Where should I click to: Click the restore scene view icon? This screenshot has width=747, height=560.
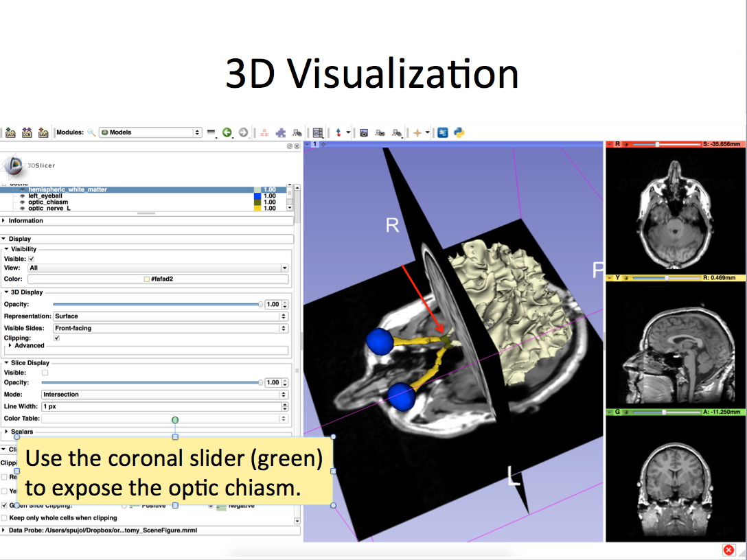pos(396,133)
